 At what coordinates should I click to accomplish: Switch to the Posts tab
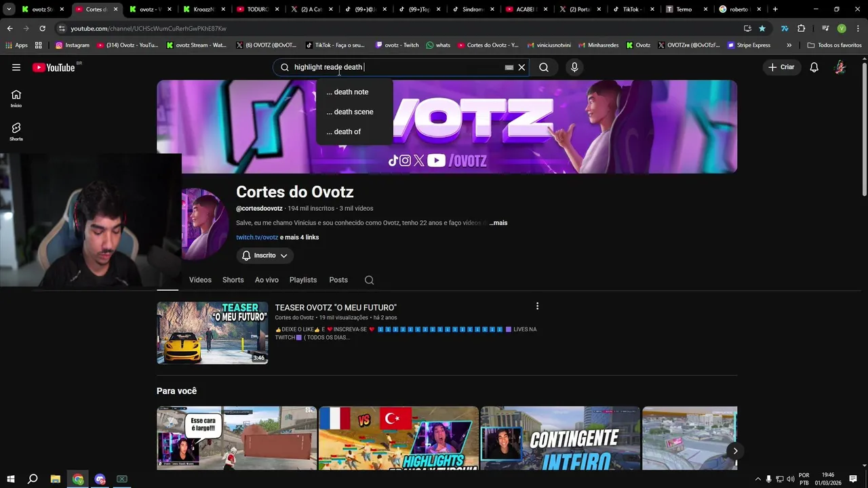(338, 280)
